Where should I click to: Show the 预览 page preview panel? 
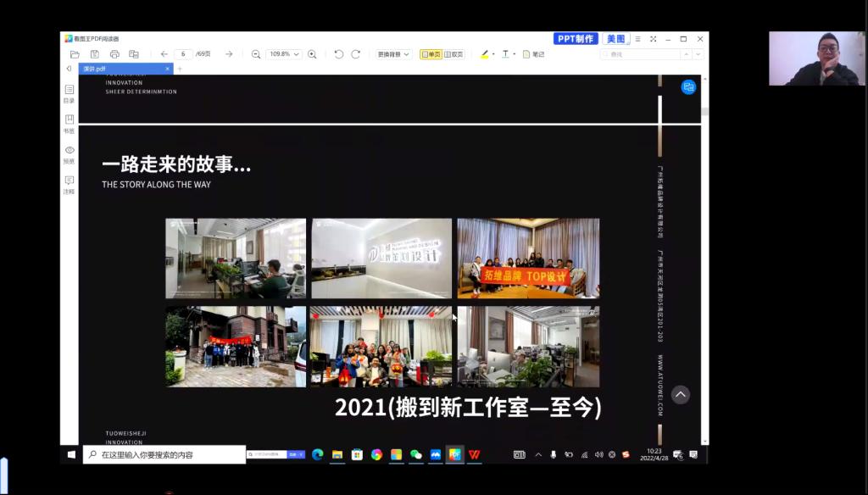tap(69, 154)
